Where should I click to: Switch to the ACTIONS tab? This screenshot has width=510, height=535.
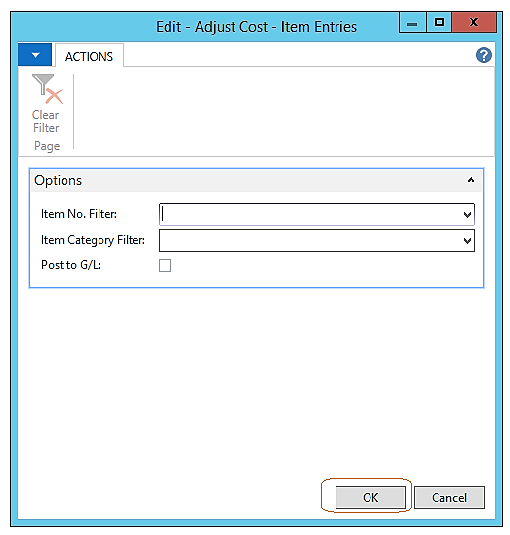click(89, 56)
